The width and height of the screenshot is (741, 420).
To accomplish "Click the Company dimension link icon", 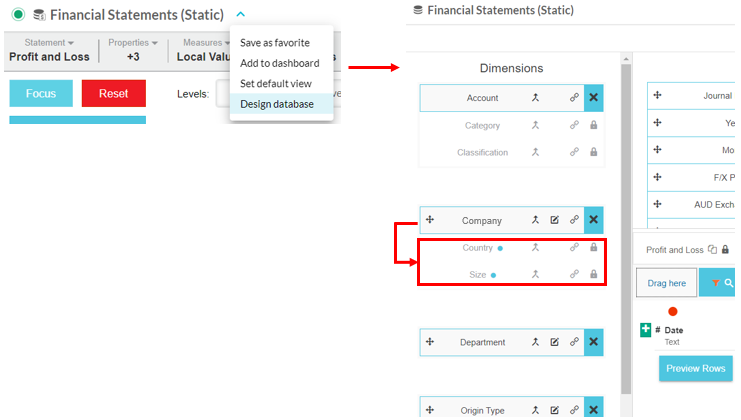I will point(574,220).
